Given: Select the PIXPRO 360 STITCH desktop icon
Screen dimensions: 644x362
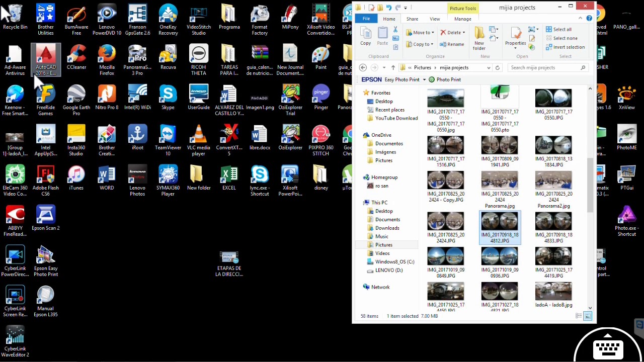Looking at the screenshot, I should pos(321,140).
